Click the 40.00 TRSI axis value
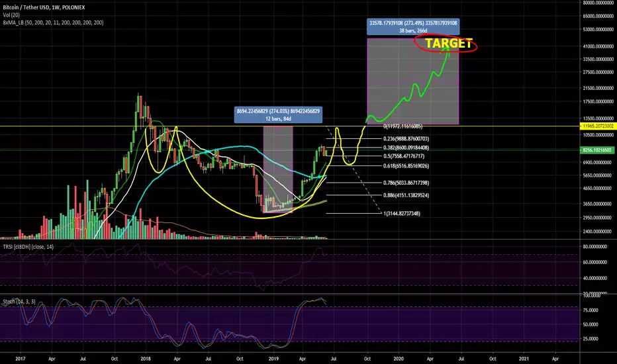The height and width of the screenshot is (364, 617). (x=595, y=278)
